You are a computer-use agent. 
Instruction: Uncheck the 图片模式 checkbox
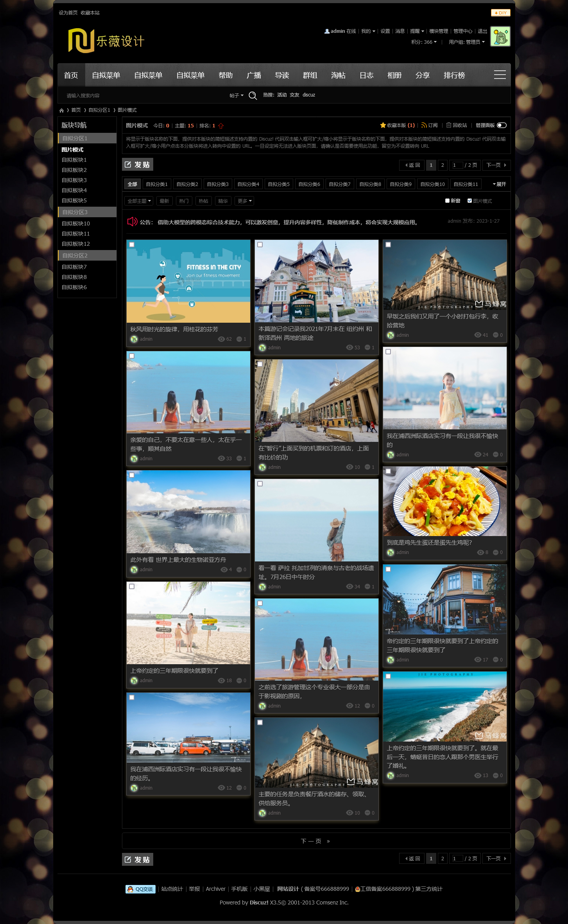coord(469,201)
